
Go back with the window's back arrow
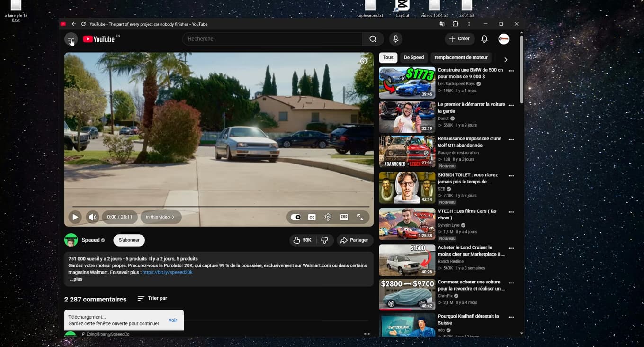coord(74,24)
